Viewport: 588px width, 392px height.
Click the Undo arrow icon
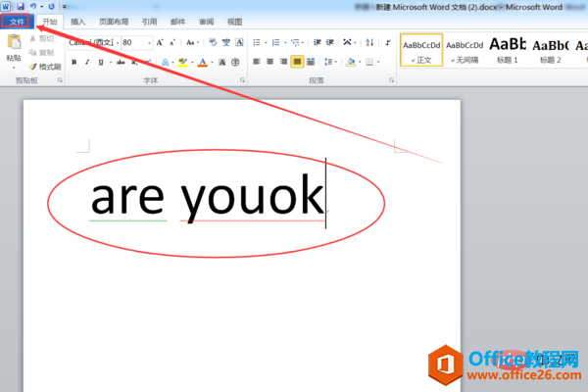(33, 7)
